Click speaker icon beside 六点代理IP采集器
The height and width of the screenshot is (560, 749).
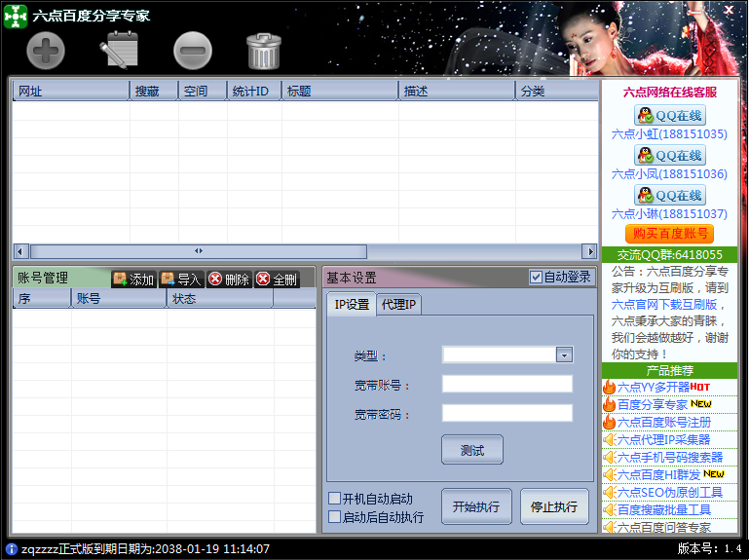(609, 439)
